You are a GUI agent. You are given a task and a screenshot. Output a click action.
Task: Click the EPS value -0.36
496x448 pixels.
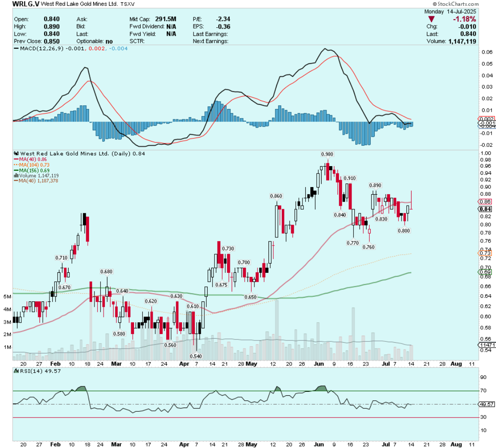pyautogui.click(x=223, y=27)
